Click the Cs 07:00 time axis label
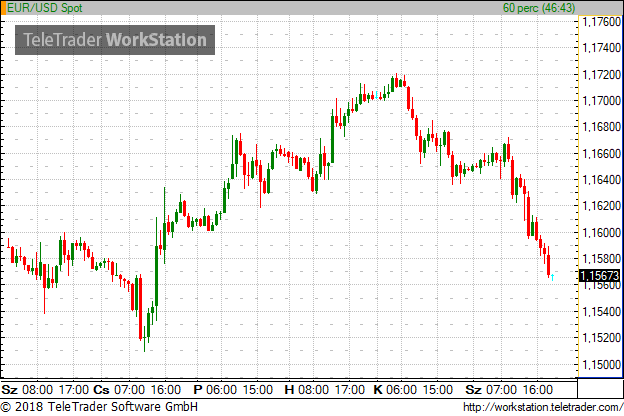This screenshot has height=416, width=624. (119, 389)
